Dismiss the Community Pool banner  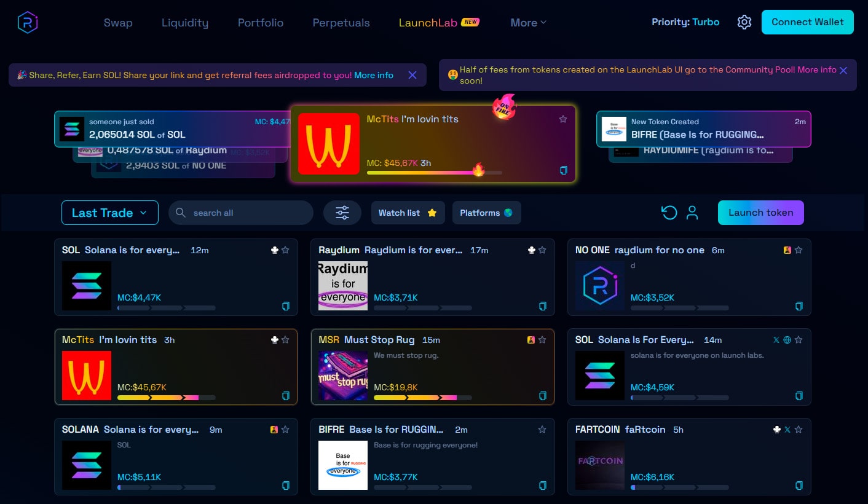843,70
